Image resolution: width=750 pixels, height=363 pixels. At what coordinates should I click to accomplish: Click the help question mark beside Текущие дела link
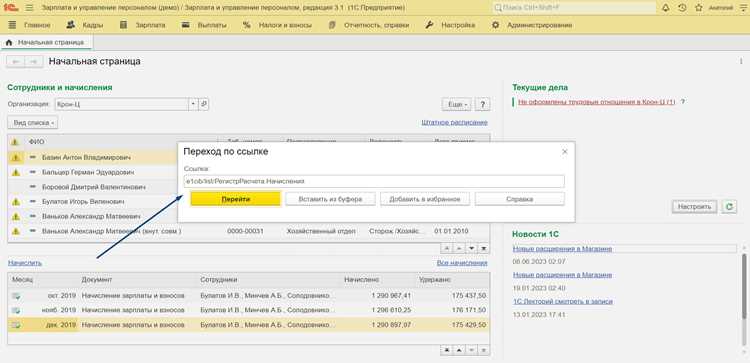tap(683, 101)
